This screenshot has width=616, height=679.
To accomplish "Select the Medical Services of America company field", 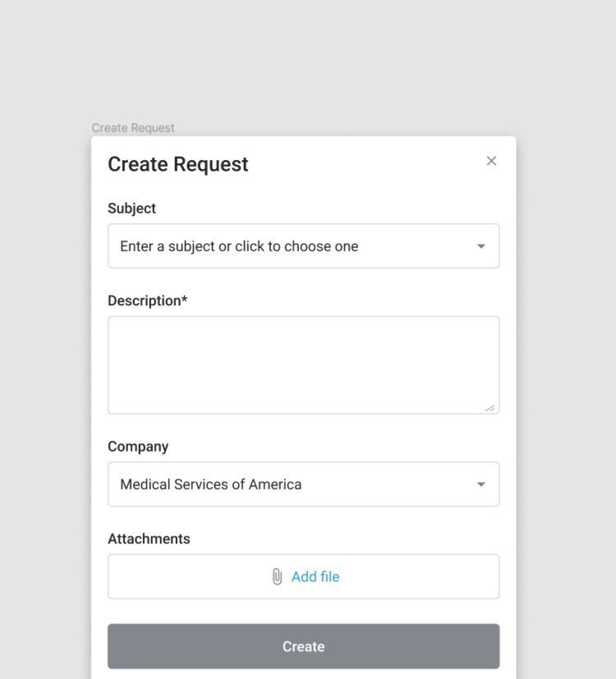I will pyautogui.click(x=304, y=484).
